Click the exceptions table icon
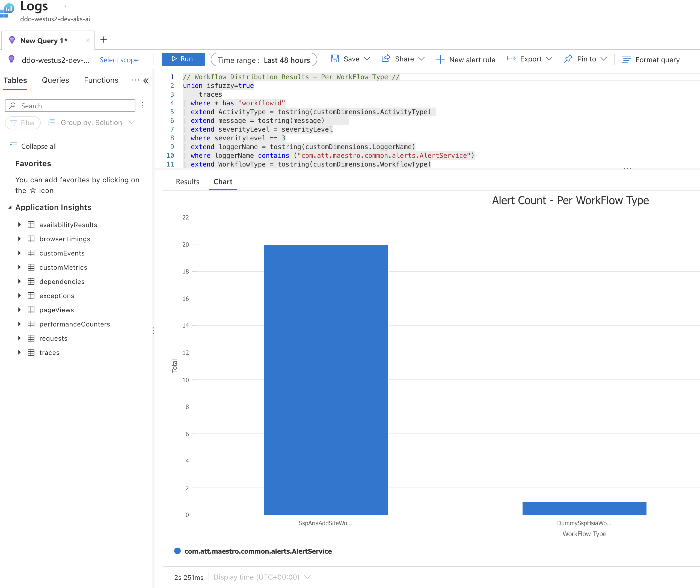The height and width of the screenshot is (588, 700). (31, 296)
